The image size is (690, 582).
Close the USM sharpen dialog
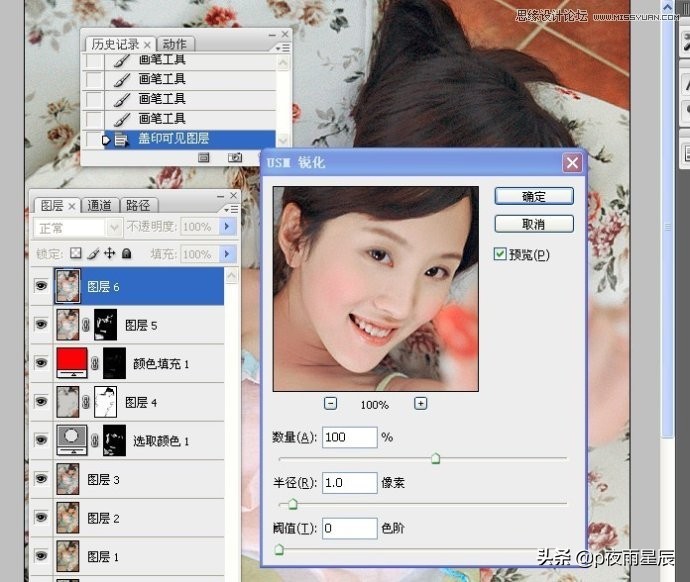tap(572, 163)
